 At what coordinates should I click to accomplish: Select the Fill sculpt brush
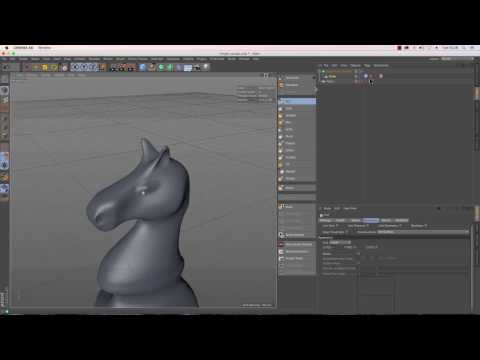[x=297, y=164]
